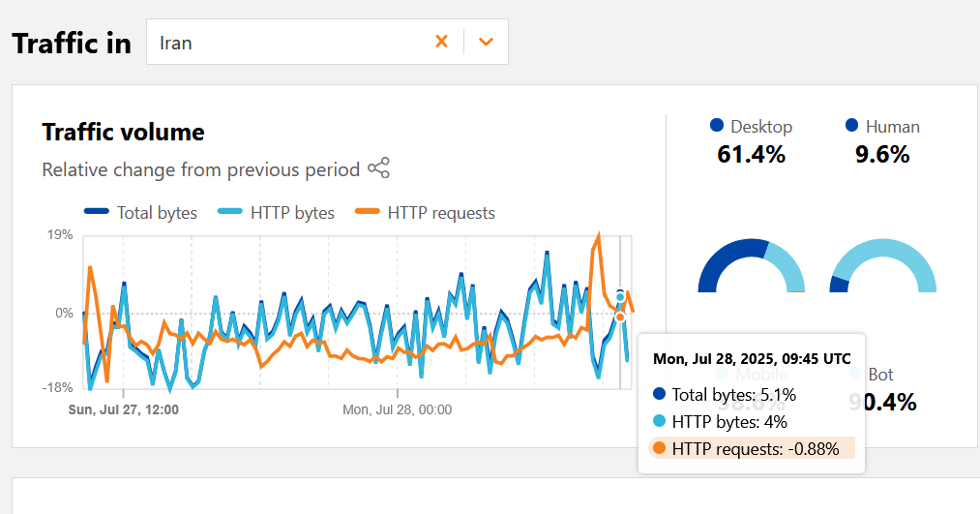Click the Desktop 61.4% percentage value

click(751, 154)
